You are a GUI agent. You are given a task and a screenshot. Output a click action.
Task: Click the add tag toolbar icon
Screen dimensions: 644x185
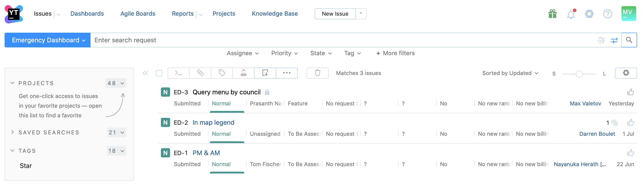(x=222, y=73)
